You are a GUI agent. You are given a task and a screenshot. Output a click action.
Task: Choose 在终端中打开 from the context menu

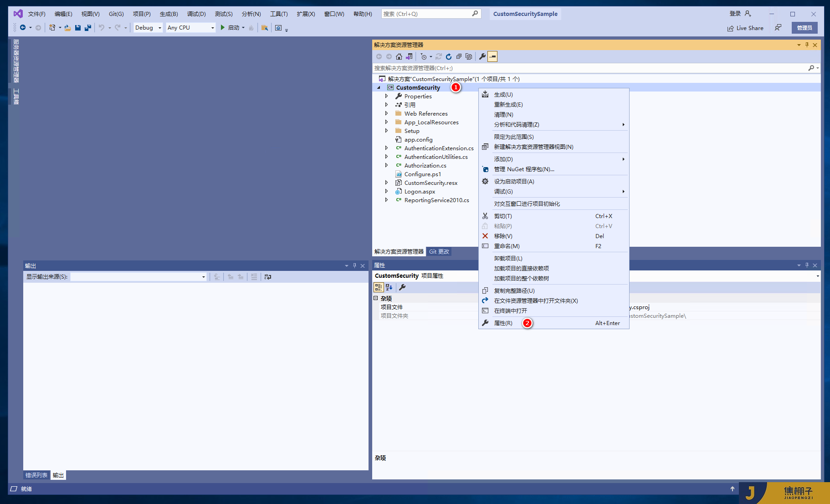tap(554, 311)
